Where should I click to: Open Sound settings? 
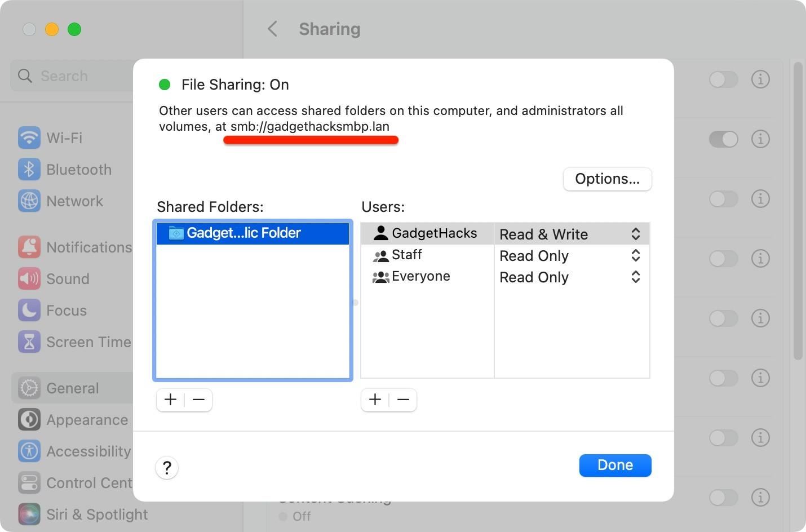pyautogui.click(x=67, y=278)
